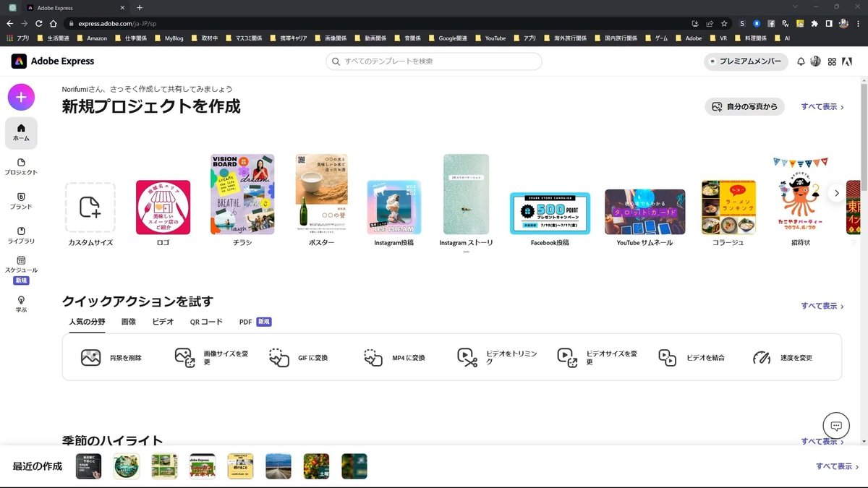The image size is (868, 488).
Task: Click すべて表示 for new projects
Action: (822, 106)
